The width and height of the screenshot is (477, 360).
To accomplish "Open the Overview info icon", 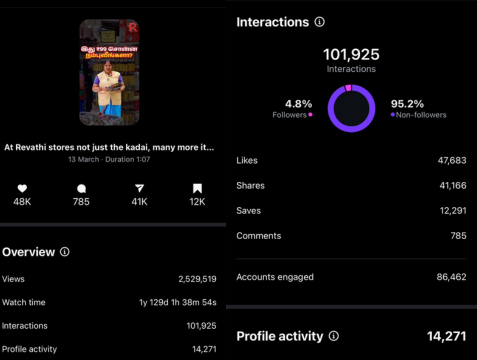I will [x=65, y=252].
